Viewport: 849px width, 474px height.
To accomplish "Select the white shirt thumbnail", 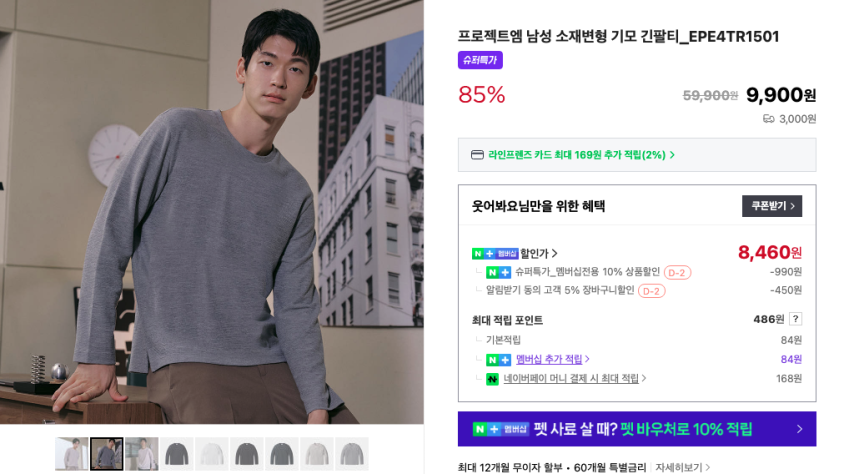I will click(212, 454).
